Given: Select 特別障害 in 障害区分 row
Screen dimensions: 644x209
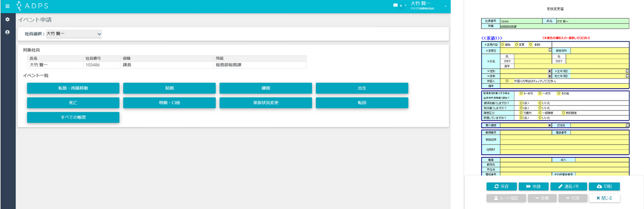Looking at the screenshot, I should [564, 113].
